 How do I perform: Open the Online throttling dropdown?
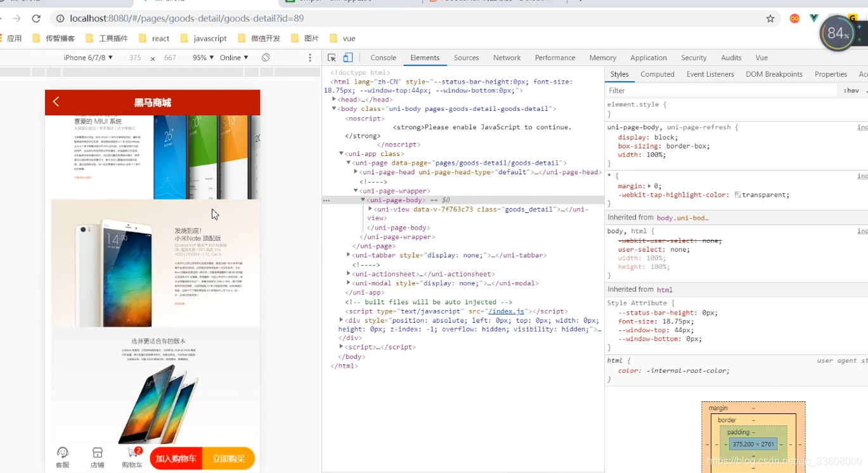[x=234, y=58]
